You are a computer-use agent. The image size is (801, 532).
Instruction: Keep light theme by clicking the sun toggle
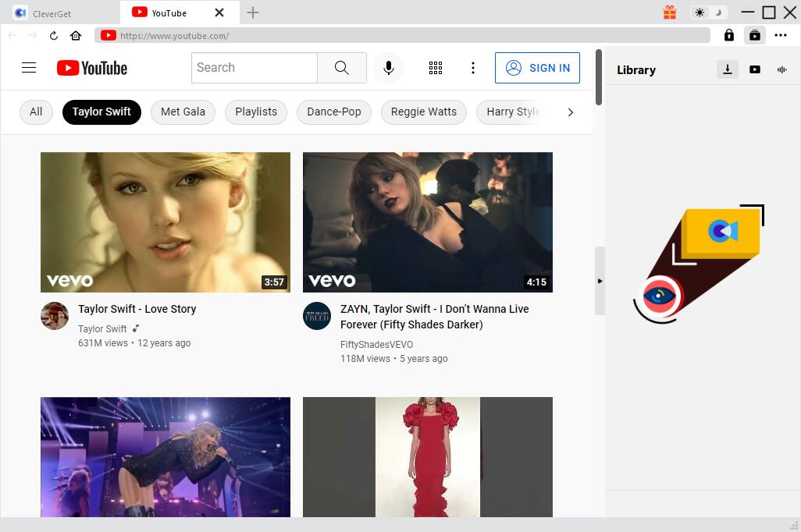[700, 12]
